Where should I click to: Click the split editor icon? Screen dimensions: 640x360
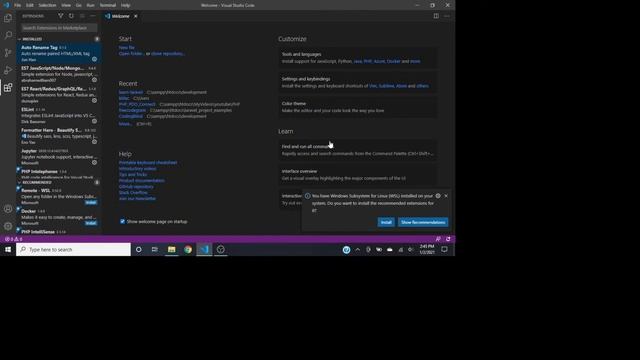436,16
